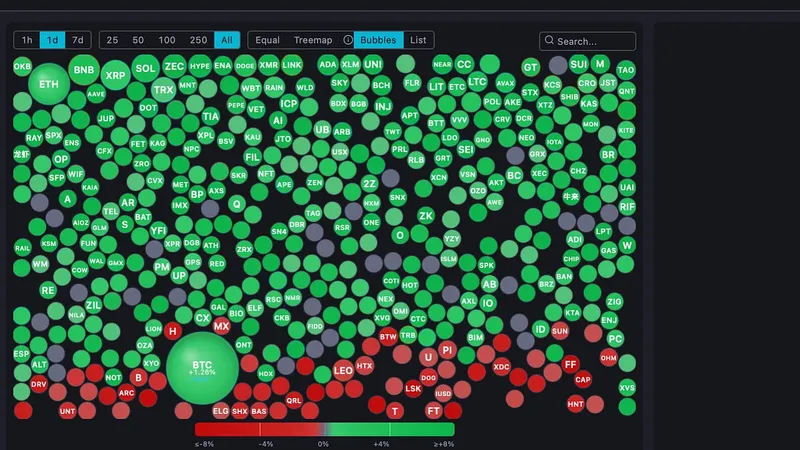This screenshot has height=450, width=800.
Task: Open the red FT bubble
Action: pos(434,410)
